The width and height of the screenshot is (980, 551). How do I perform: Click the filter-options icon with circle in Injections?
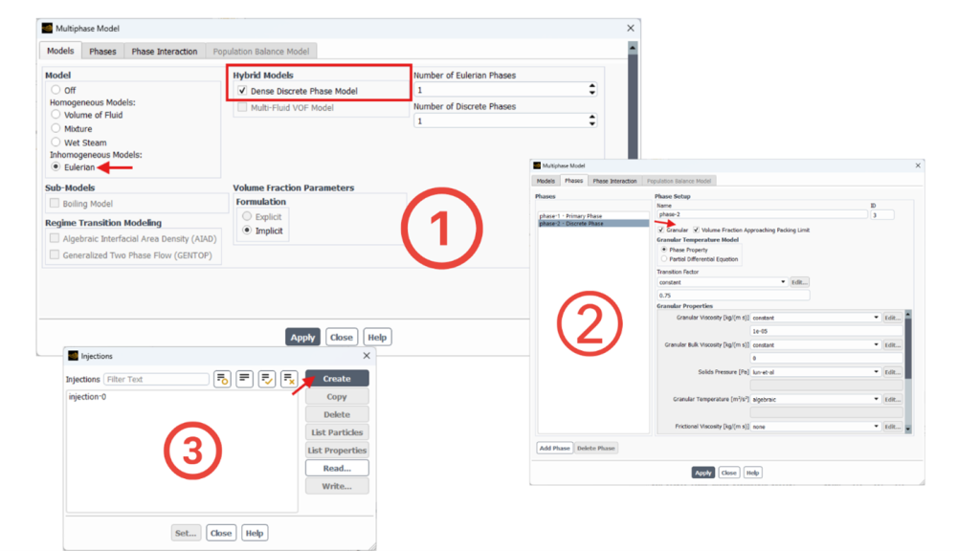click(222, 380)
